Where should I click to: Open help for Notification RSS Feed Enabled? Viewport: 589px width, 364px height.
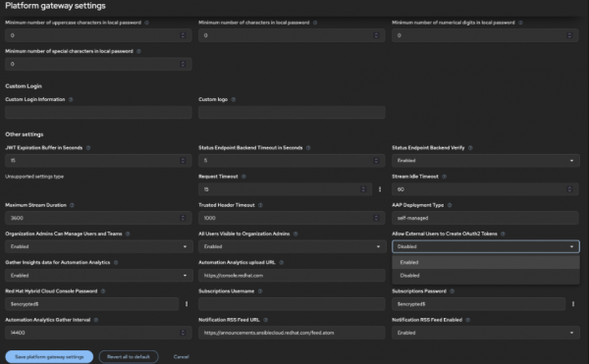coord(467,320)
